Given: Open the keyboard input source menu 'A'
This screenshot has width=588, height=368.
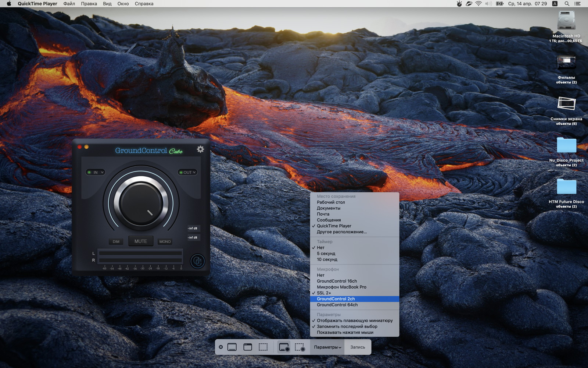Looking at the screenshot, I should click(x=555, y=4).
